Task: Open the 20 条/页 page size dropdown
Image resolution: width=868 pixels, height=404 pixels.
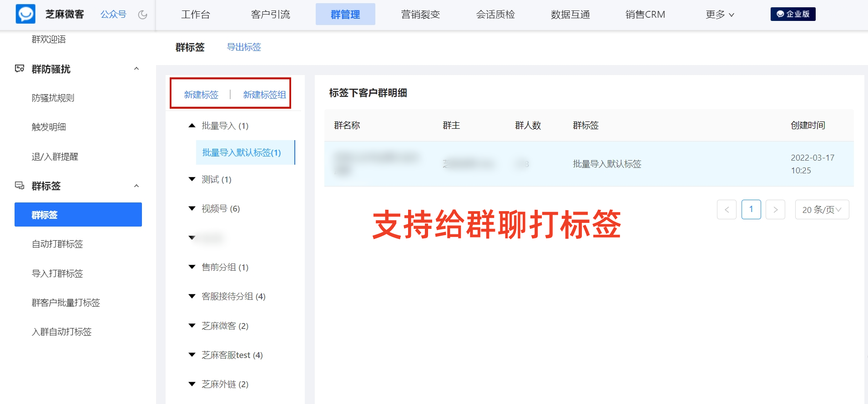Action: point(822,209)
